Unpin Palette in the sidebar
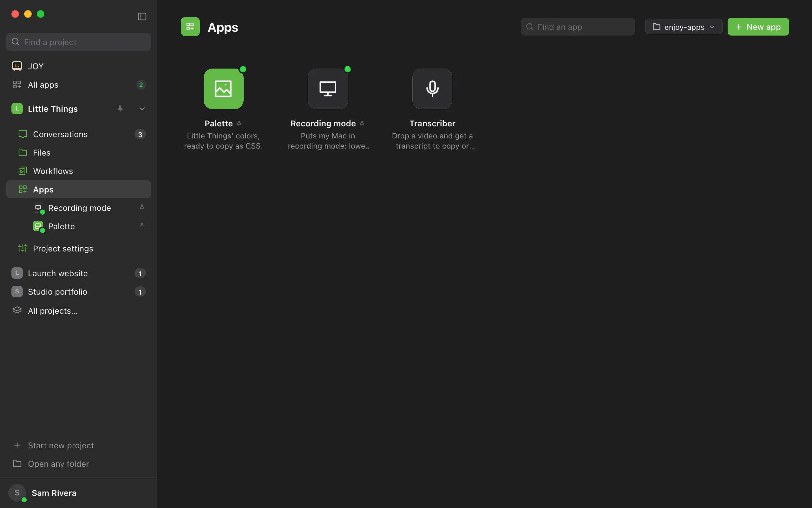This screenshot has width=812, height=508. click(142, 226)
